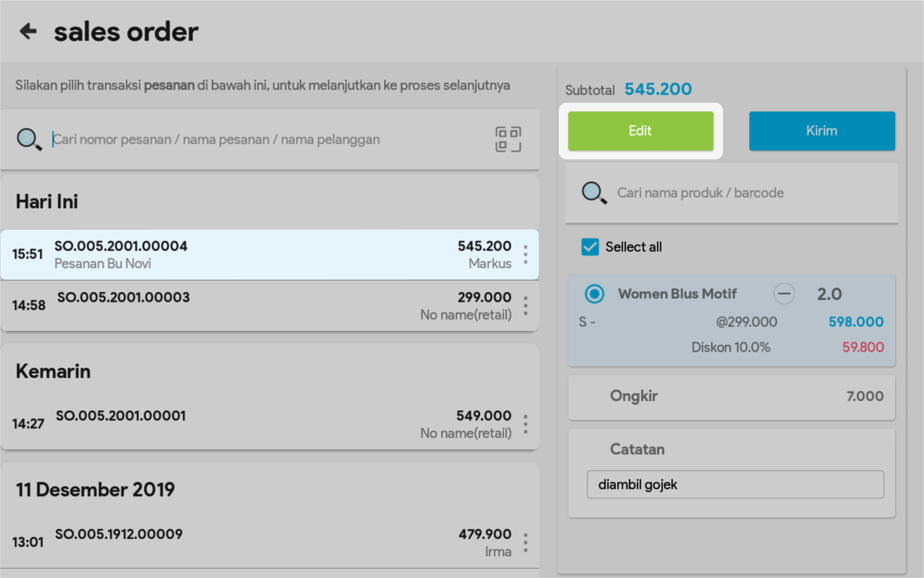Open options menu for order SO.005.2001.00003
This screenshot has height=578, width=924.
[x=526, y=306]
